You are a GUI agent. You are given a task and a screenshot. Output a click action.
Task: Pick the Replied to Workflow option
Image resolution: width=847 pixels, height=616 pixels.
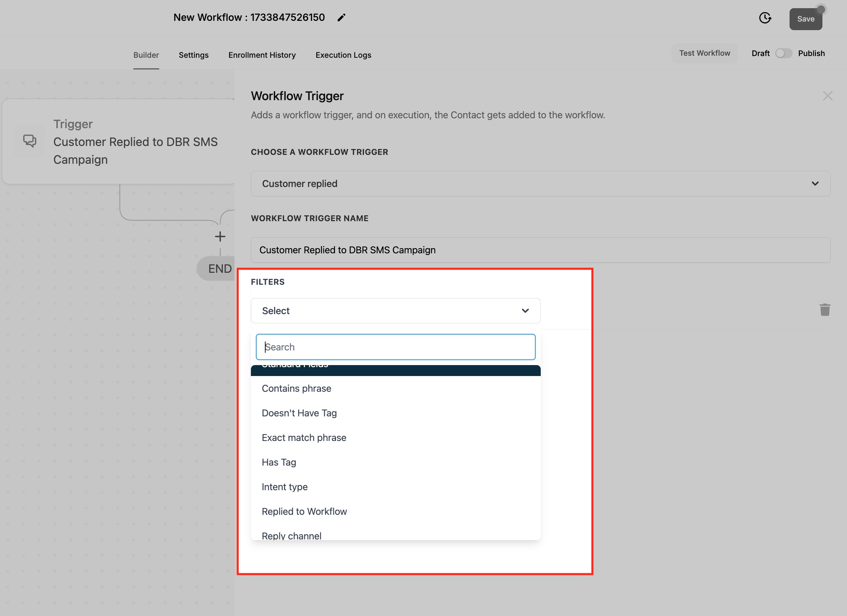click(x=304, y=511)
